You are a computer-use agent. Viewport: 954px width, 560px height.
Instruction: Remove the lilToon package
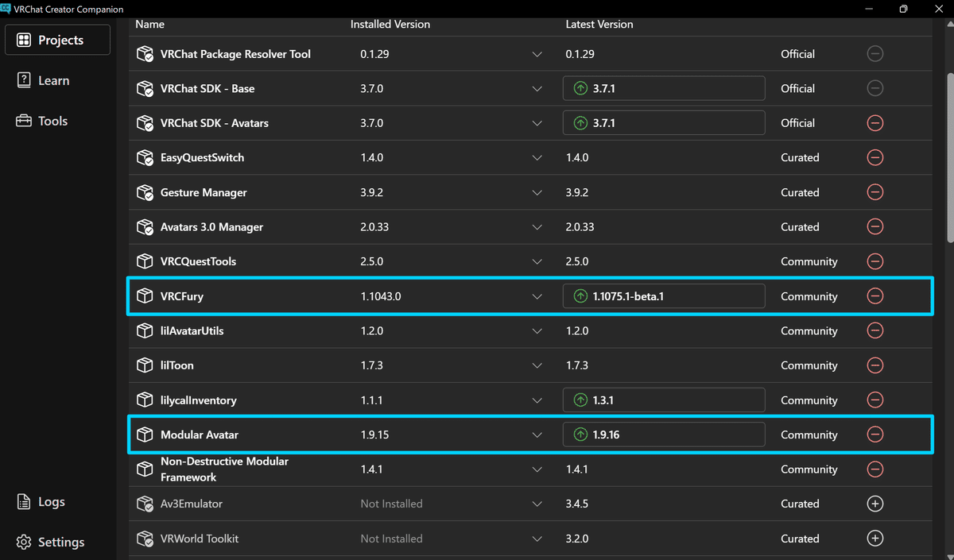coord(874,365)
